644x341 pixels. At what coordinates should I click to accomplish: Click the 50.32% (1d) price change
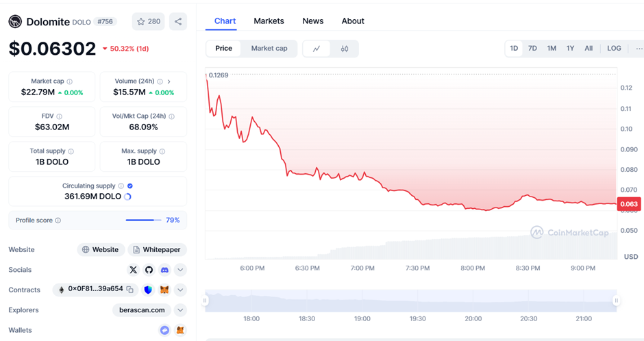click(x=125, y=49)
